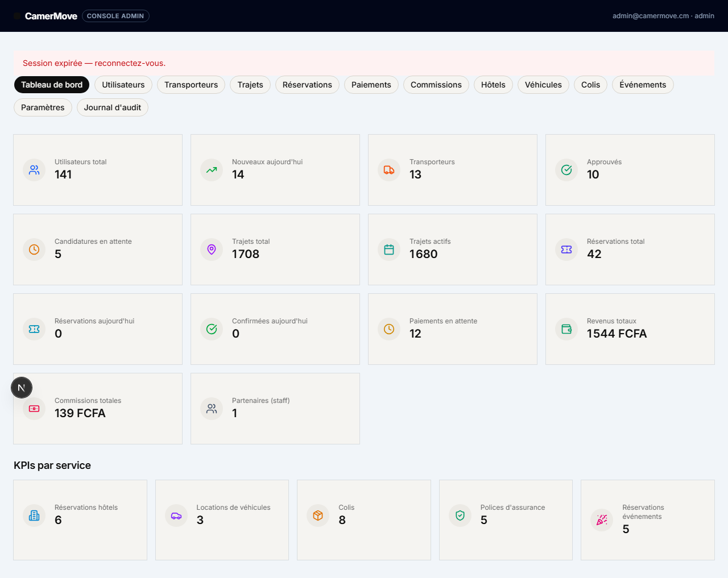Click the wallet icon in Revenus totaux card
The image size is (728, 578).
coord(566,329)
